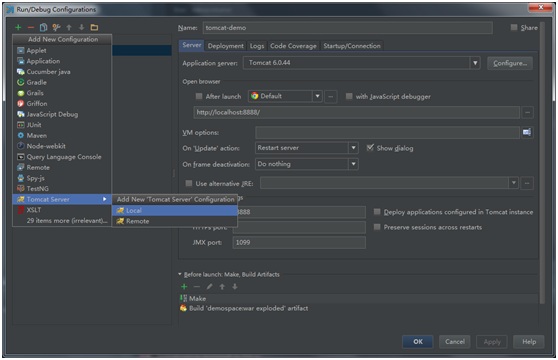Select Griffon configuration type

click(x=62, y=104)
